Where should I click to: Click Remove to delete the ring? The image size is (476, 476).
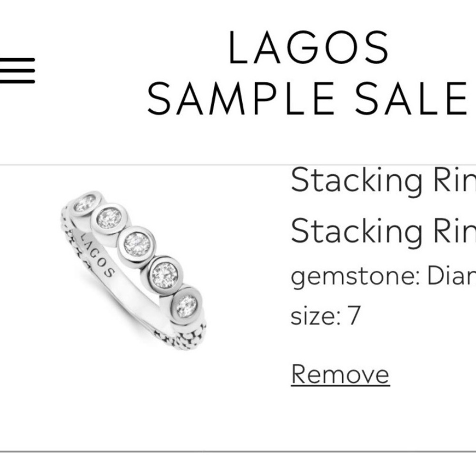pyautogui.click(x=341, y=375)
